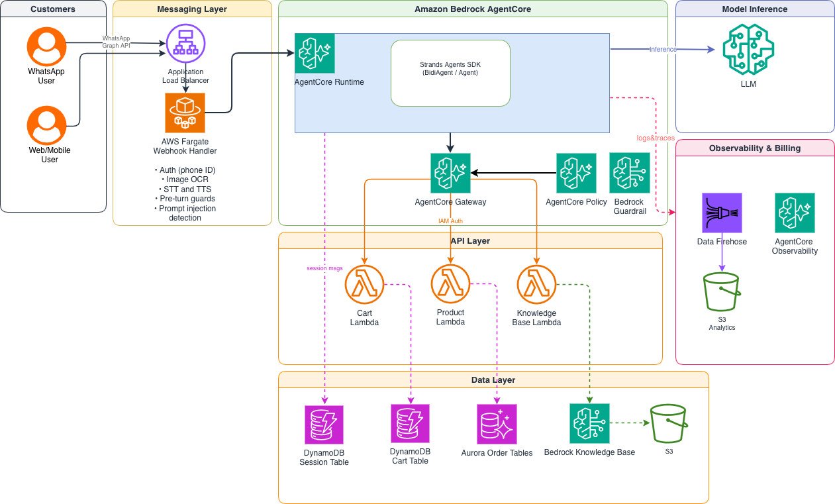Select the 'Image OCR' bullet text

coord(185,179)
